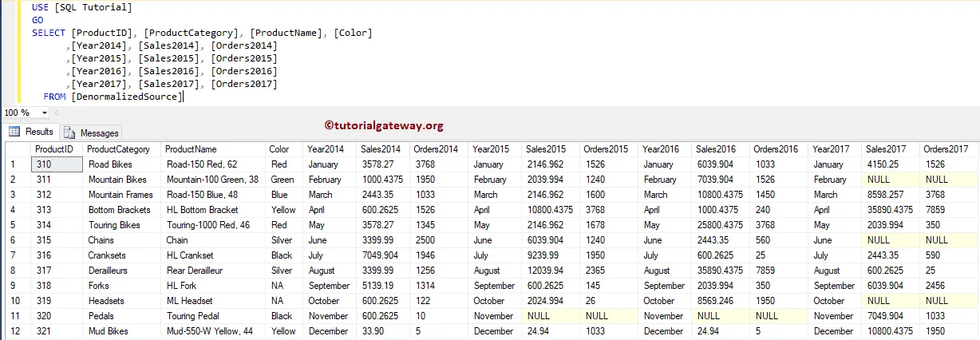This screenshot has height=340, width=980.
Task: Select row header number 1
Action: pos(18,164)
